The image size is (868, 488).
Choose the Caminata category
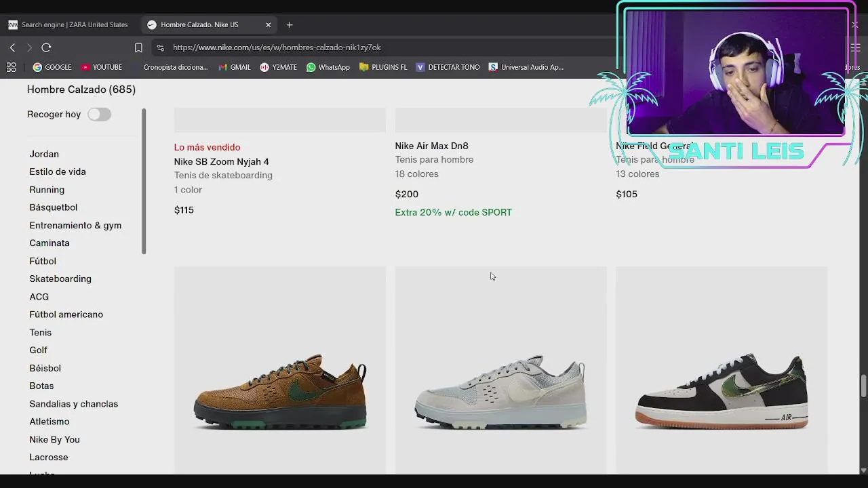point(50,243)
